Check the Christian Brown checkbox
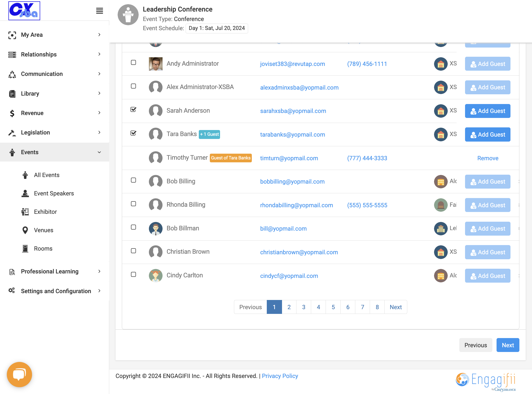Viewport: 532px width, 394px height. point(133,251)
